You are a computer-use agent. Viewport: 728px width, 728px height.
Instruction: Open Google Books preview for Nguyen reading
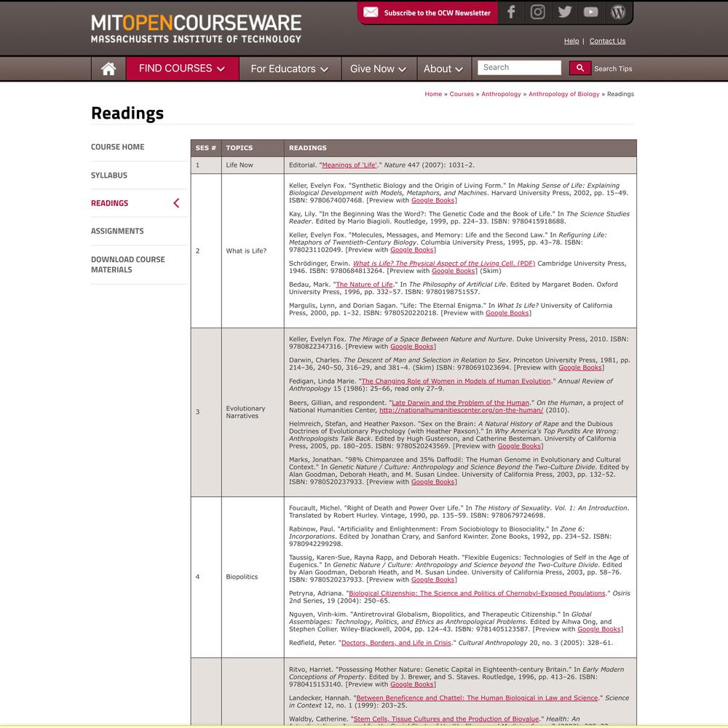(599, 629)
